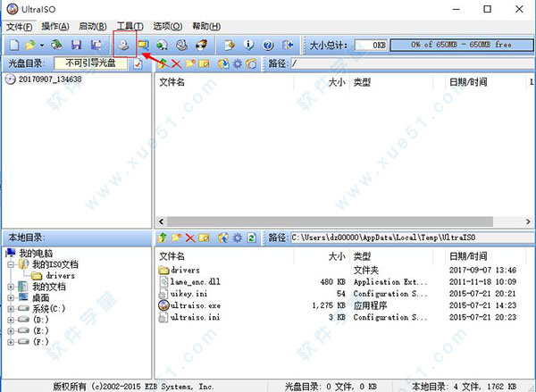This screenshot has width=536, height=392.
Task: Click the Info icon in main toolbar
Action: click(x=248, y=44)
